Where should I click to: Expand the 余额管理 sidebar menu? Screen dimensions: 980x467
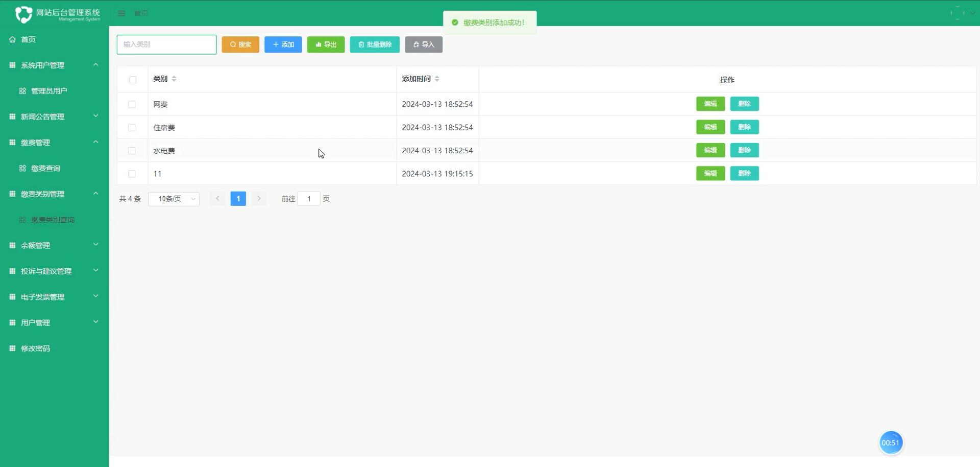click(x=54, y=245)
